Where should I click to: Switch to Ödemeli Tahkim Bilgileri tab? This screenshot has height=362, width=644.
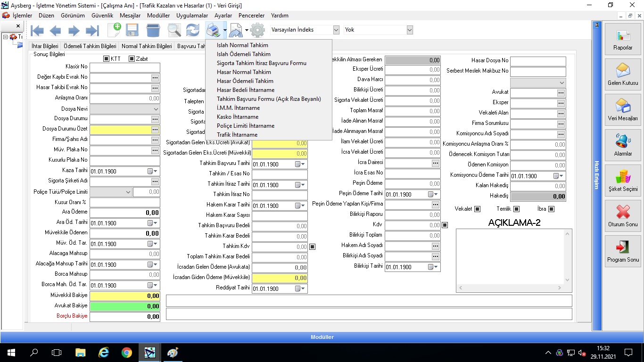click(x=90, y=46)
